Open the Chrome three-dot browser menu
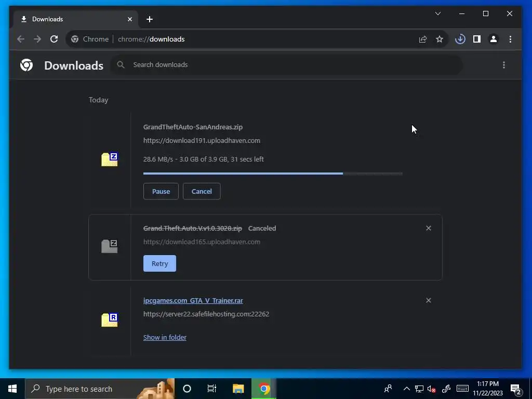The image size is (532, 399). (510, 39)
